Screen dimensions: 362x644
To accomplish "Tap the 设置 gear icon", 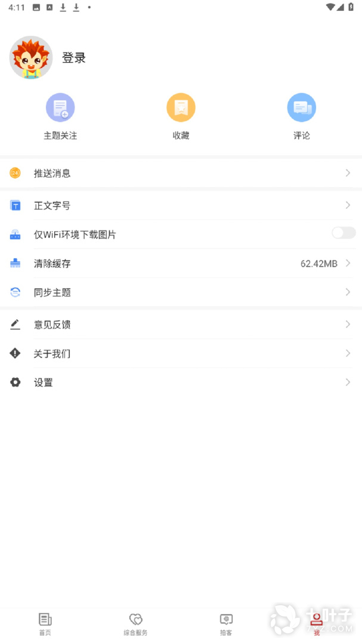I will pyautogui.click(x=16, y=382).
